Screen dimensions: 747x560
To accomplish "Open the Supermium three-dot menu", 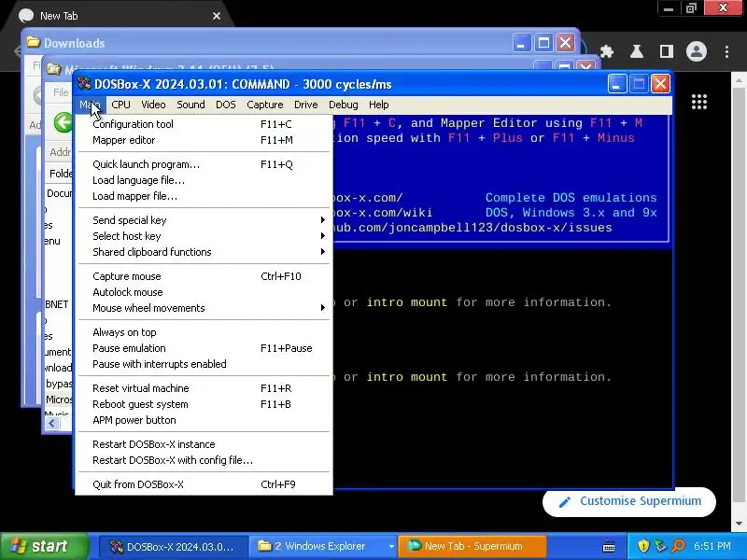I will click(x=726, y=51).
